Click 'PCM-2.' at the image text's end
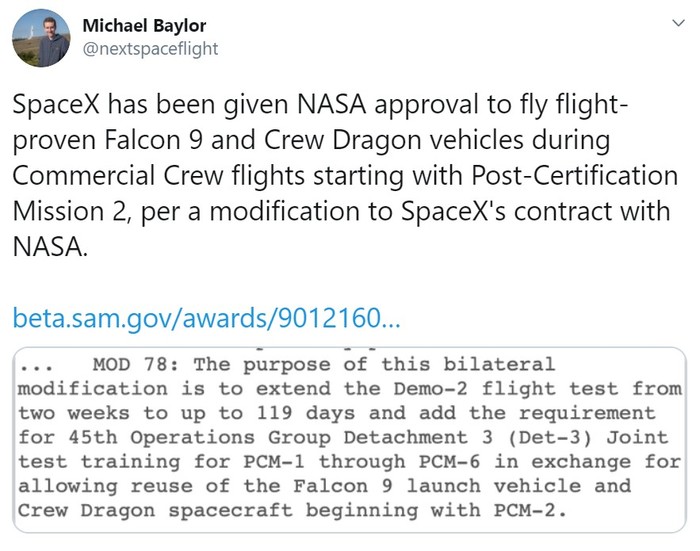 530,510
